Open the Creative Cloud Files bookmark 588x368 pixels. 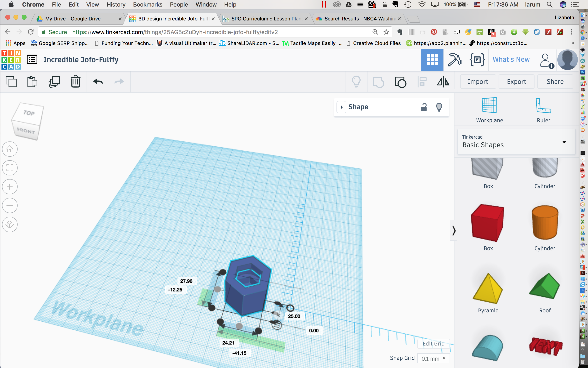click(x=373, y=43)
